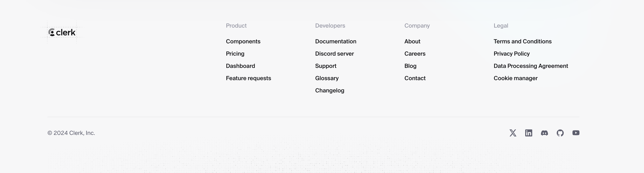Open the Discord social icon

point(544,133)
